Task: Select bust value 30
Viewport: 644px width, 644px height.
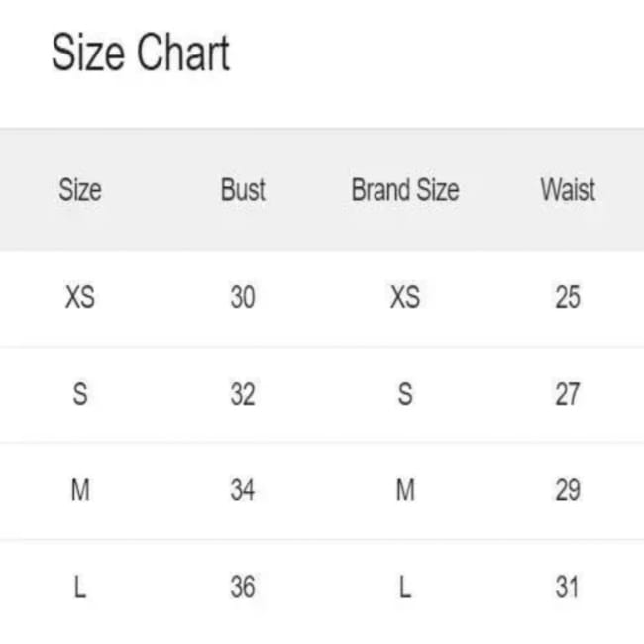Action: [243, 296]
